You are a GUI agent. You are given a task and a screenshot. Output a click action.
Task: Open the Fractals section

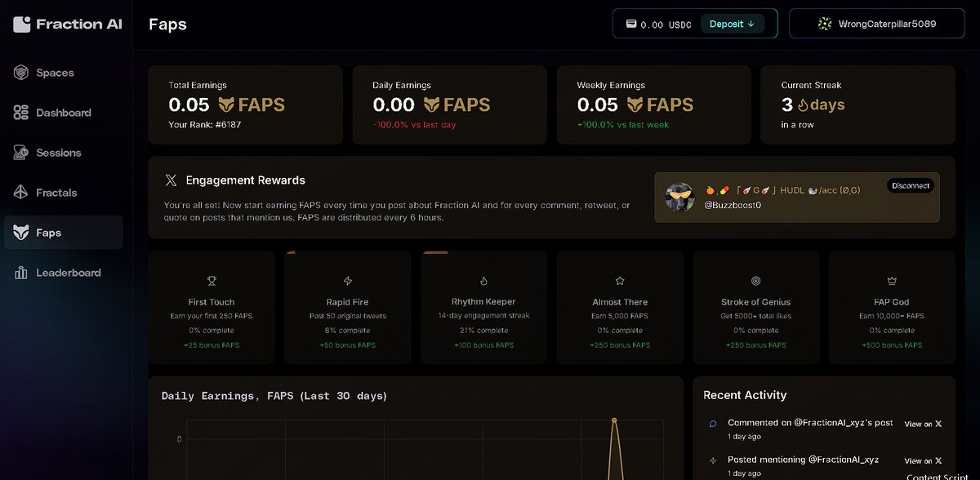coord(64,193)
